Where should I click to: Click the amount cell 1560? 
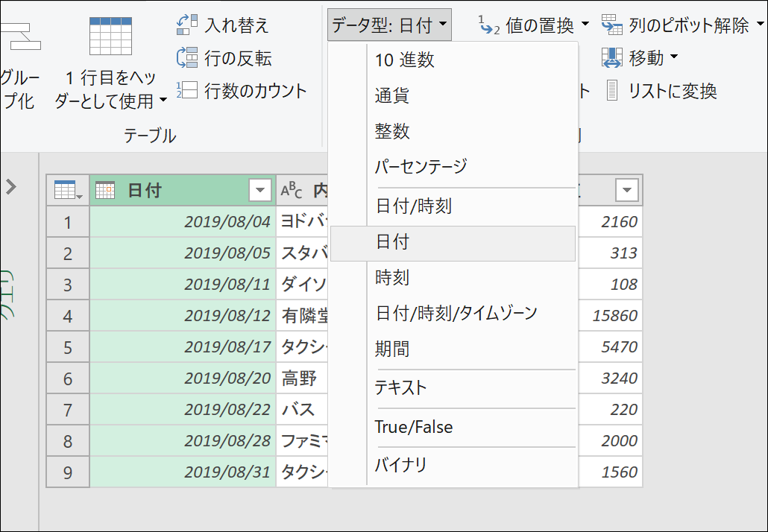pyautogui.click(x=610, y=472)
